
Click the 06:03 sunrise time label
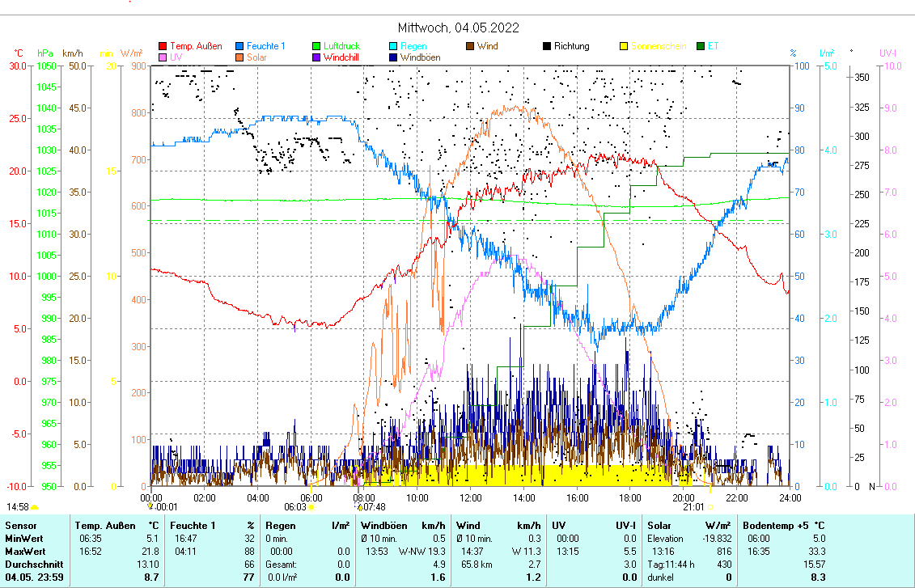pos(295,507)
